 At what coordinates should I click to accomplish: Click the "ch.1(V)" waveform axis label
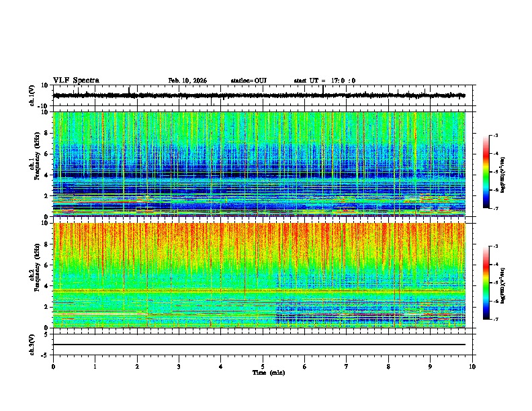[32, 95]
